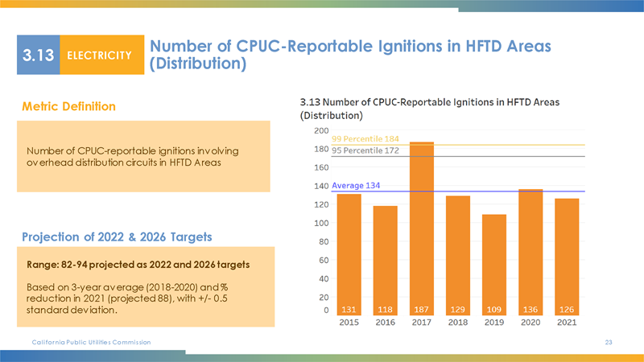This screenshot has height=362, width=644.
Task: Select the Average 134 reference label
Action: point(356,185)
